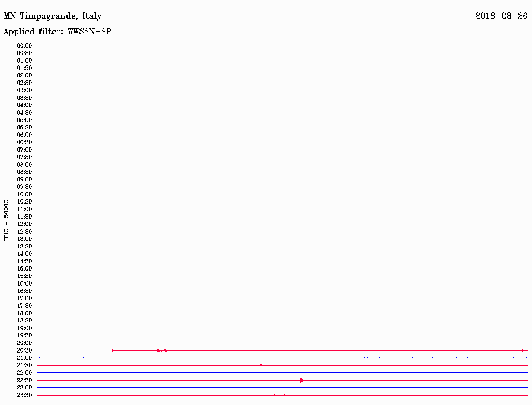Select the 22:30 time label
The height and width of the screenshot is (405, 532).
(24, 380)
